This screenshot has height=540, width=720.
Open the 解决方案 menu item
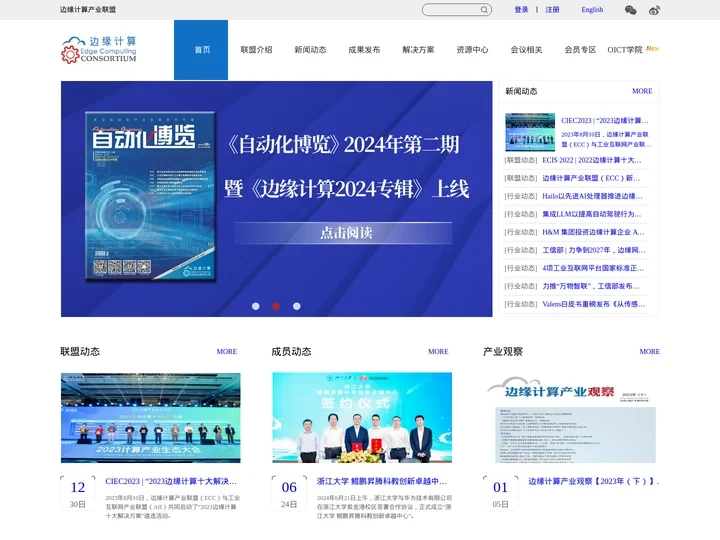tap(418, 50)
